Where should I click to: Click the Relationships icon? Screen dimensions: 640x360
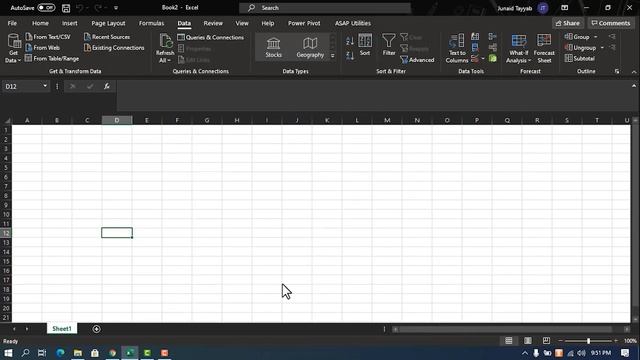pyautogui.click(x=493, y=48)
